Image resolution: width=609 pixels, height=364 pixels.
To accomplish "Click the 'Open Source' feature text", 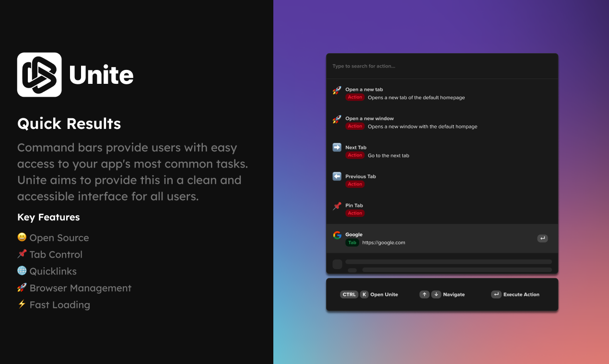I will (x=59, y=238).
